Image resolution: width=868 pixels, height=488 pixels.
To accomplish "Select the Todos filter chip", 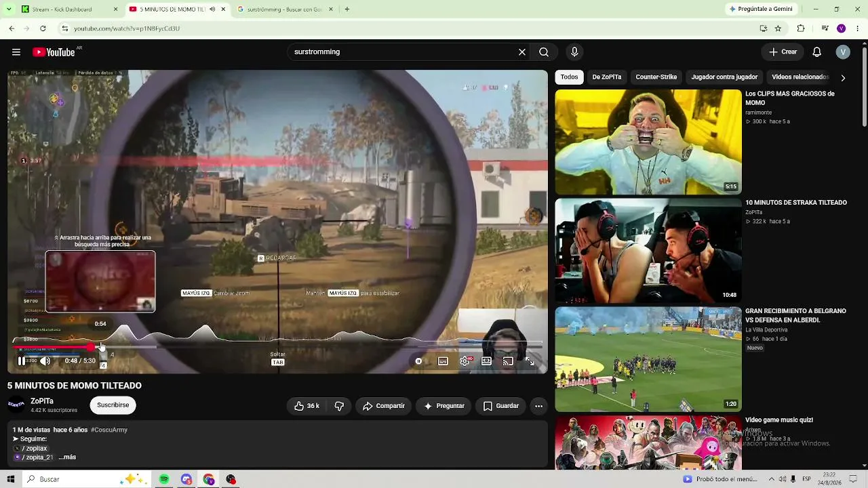I will (x=570, y=77).
